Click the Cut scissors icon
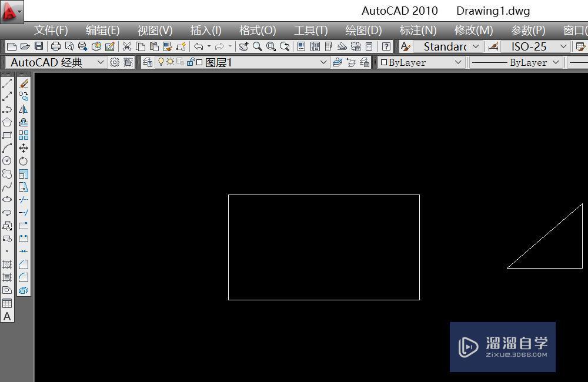Viewport: 588px width, 382px height. click(127, 46)
